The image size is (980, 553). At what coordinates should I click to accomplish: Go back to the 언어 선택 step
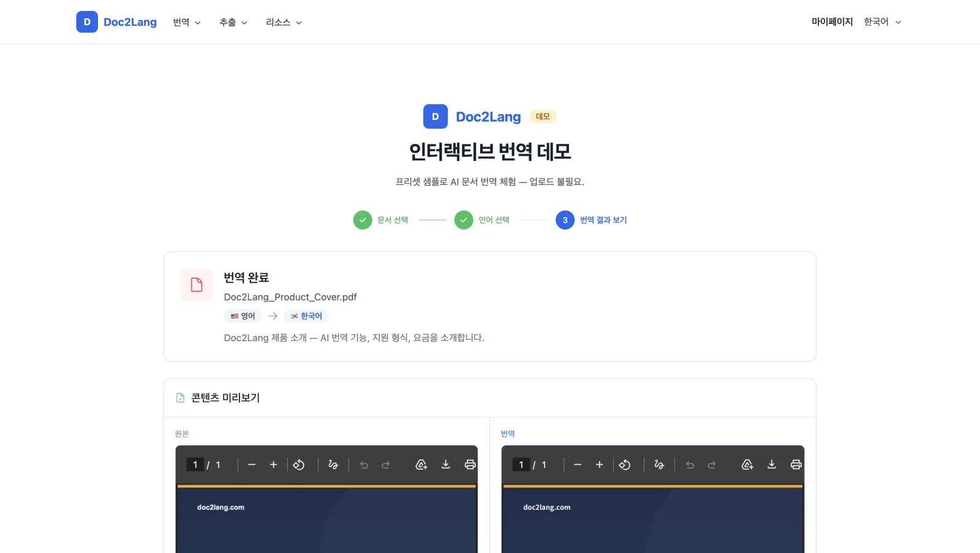[x=482, y=220]
